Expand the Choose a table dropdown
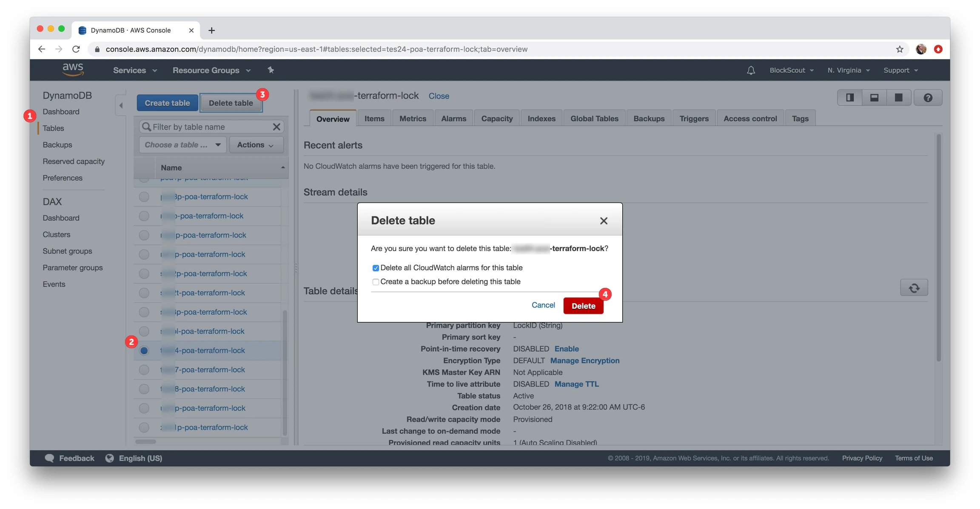This screenshot has height=509, width=980. click(x=182, y=145)
